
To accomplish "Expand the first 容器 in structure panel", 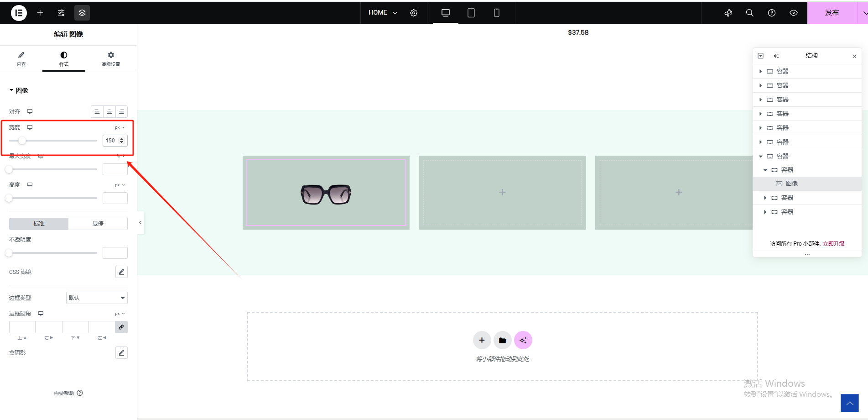I will point(760,71).
